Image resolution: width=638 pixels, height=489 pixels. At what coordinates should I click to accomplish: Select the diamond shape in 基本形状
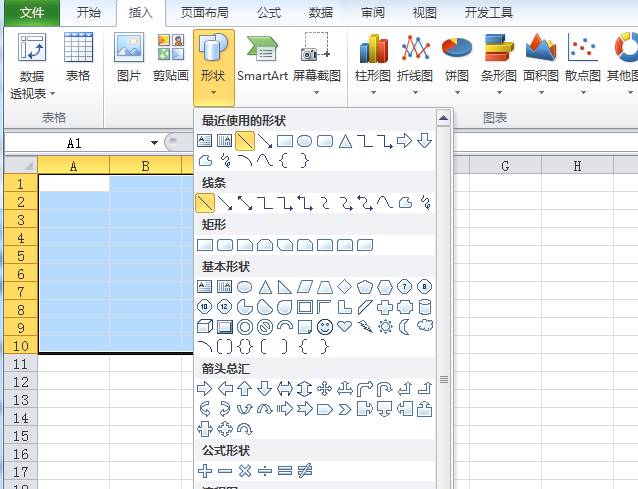coord(345,287)
